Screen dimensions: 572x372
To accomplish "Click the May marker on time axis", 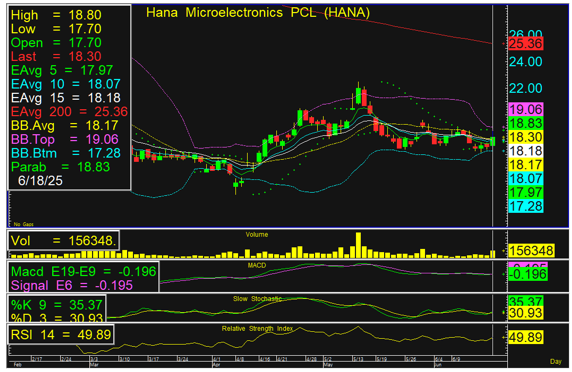I will (x=328, y=364).
